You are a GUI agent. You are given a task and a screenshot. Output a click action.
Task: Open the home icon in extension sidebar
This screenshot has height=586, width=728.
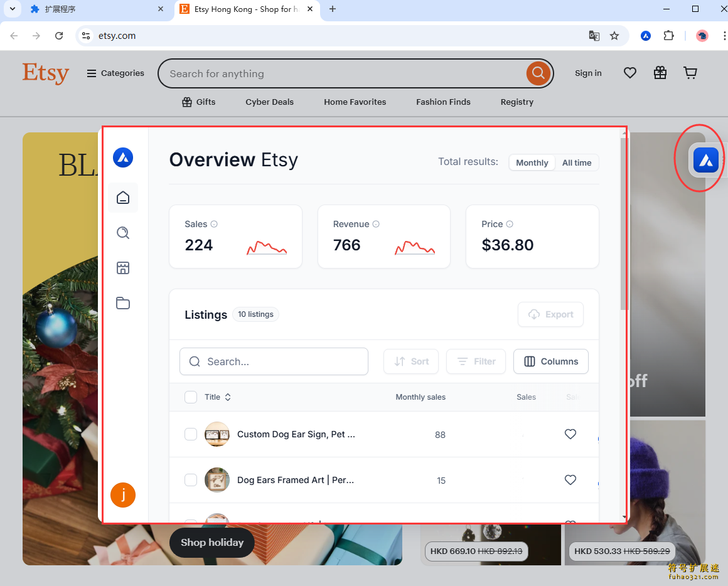point(123,198)
